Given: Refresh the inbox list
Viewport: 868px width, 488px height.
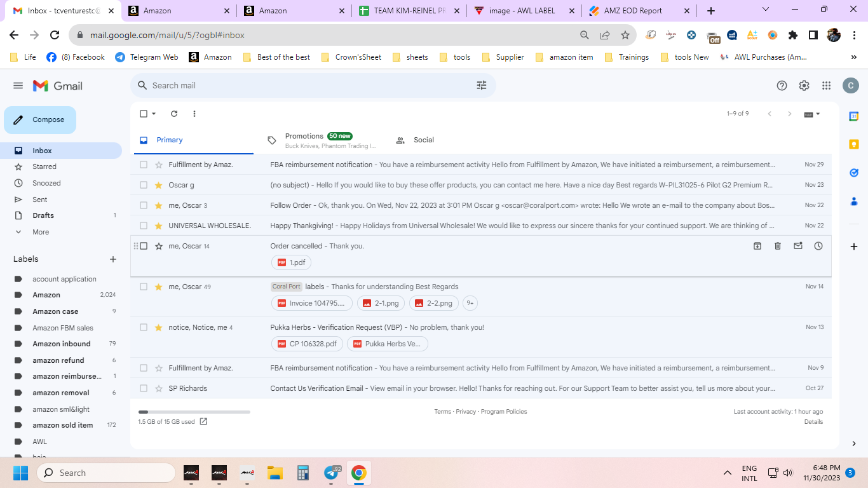Looking at the screenshot, I should (x=174, y=114).
